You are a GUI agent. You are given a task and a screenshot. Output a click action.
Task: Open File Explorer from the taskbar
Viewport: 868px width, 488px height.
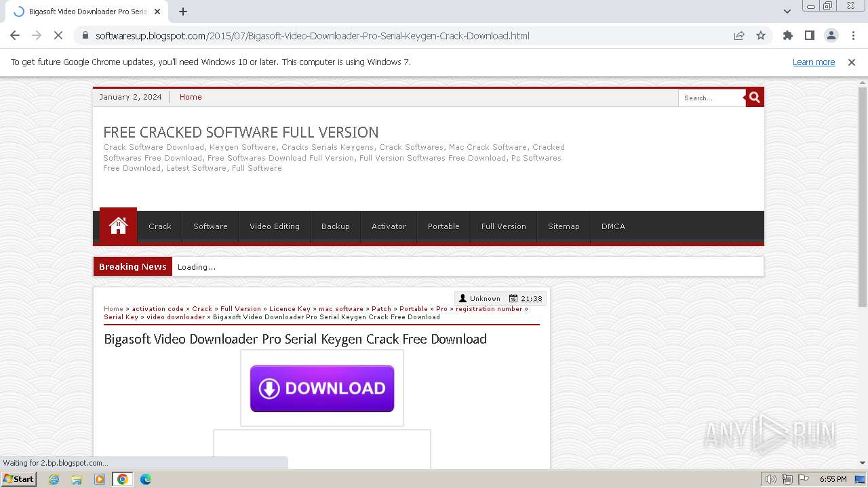(x=77, y=479)
